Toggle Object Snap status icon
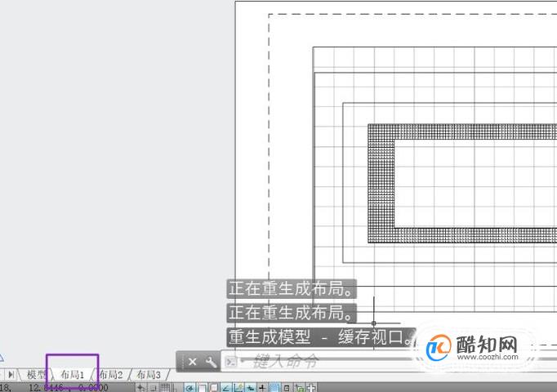Image resolution: width=557 pixels, height=392 pixels. tap(203, 388)
